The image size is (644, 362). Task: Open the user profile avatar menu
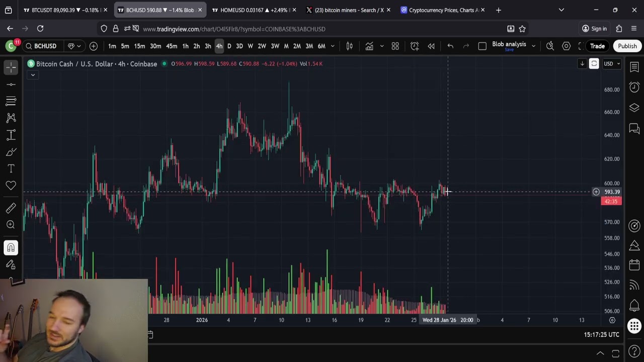click(x=11, y=46)
